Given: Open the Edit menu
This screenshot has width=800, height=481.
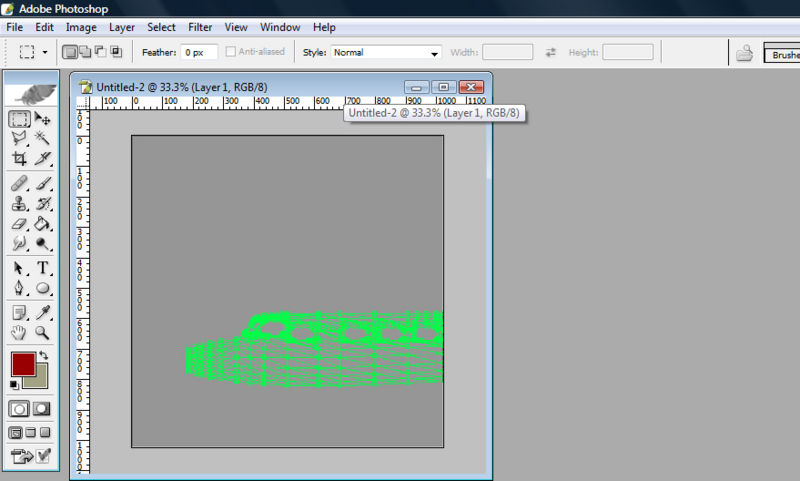Looking at the screenshot, I should point(44,27).
